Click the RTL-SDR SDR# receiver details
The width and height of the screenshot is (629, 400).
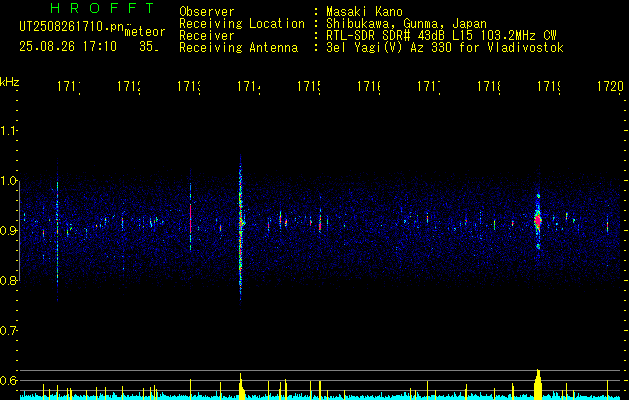(441, 36)
